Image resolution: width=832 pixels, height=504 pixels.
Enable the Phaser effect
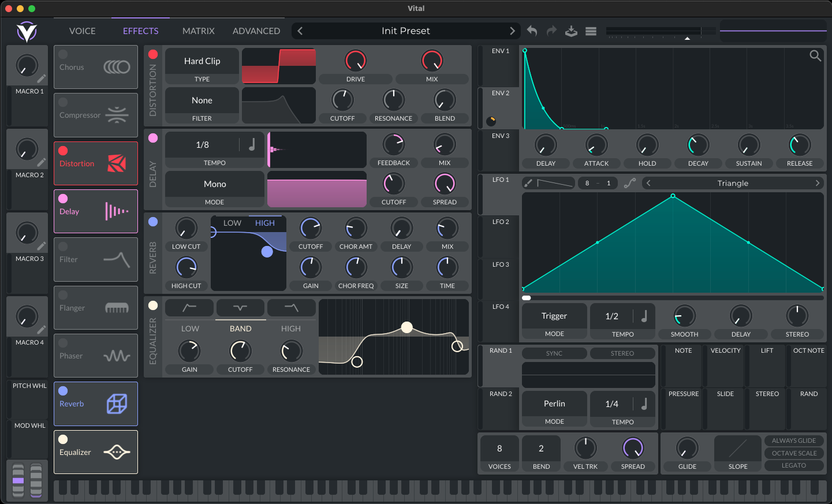[63, 343]
